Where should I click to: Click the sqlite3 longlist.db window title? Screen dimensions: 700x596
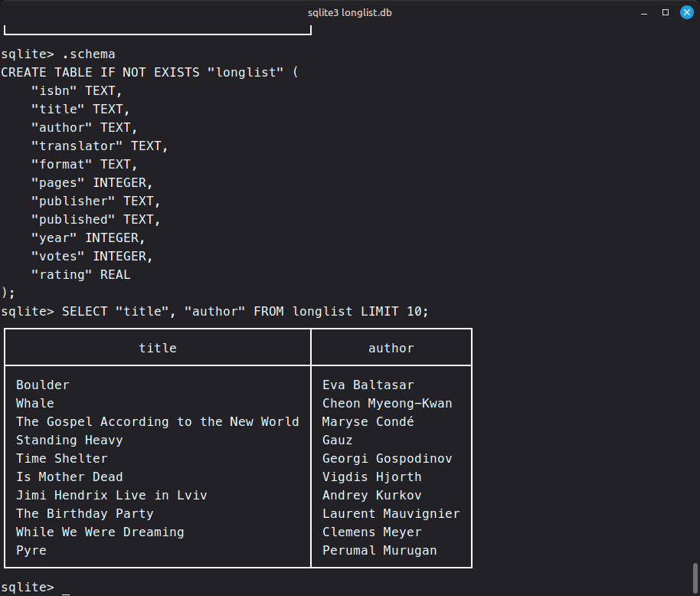point(349,12)
